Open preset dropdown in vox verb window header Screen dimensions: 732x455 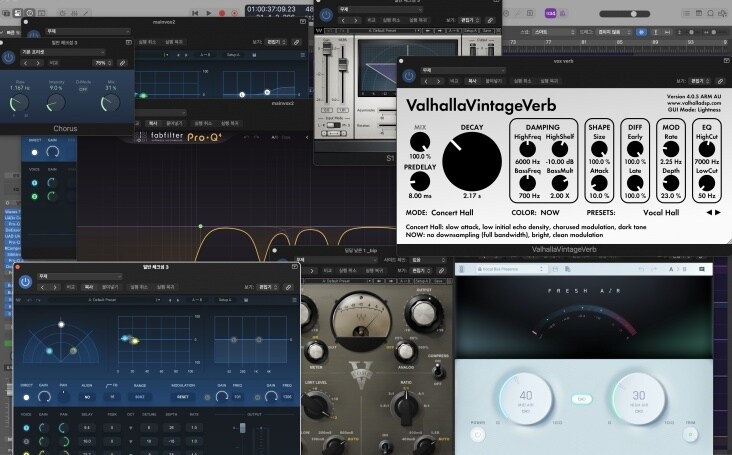point(463,70)
